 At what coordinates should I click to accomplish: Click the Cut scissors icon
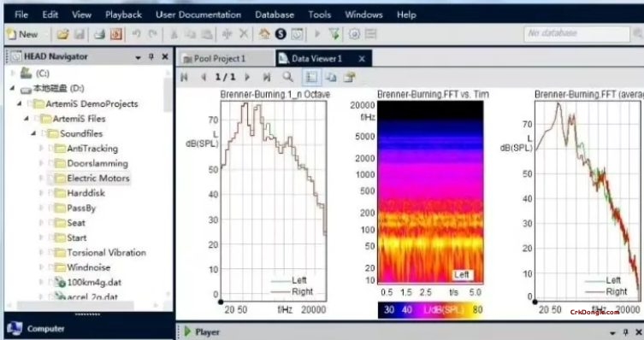174,34
